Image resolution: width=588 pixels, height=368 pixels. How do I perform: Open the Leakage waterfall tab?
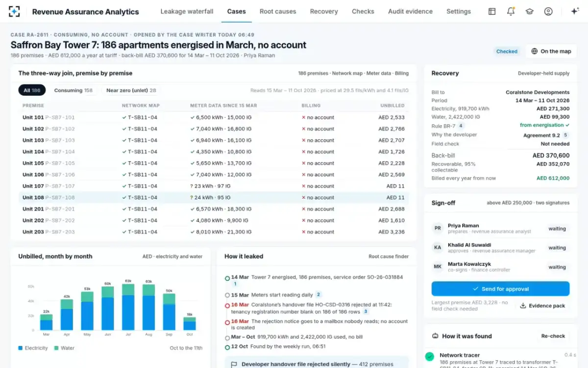(x=187, y=11)
